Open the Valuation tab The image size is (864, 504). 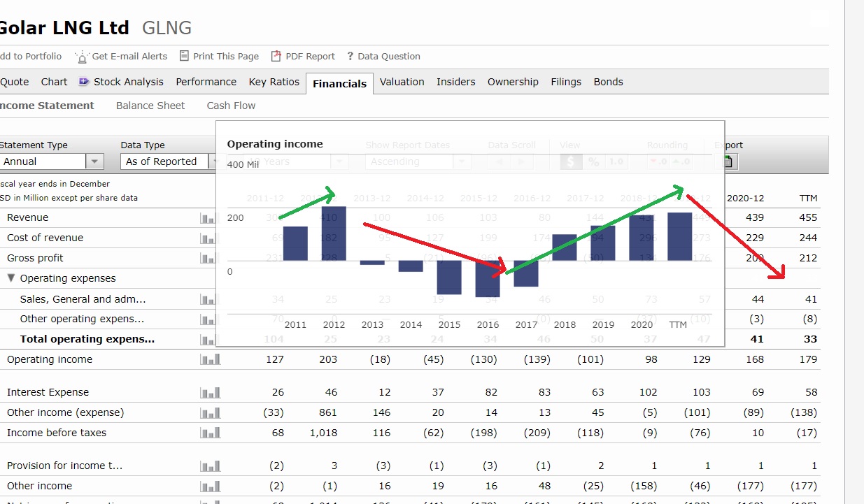pyautogui.click(x=402, y=82)
